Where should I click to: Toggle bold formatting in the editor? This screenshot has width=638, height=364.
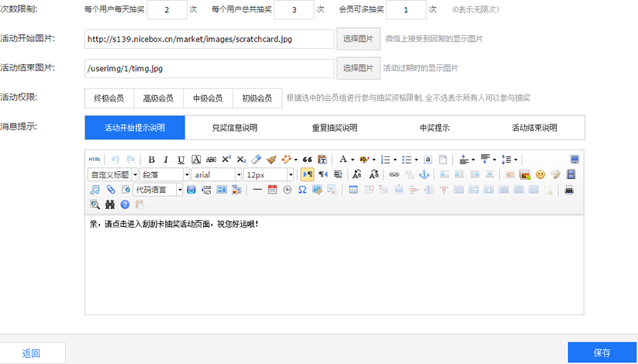[x=152, y=160]
